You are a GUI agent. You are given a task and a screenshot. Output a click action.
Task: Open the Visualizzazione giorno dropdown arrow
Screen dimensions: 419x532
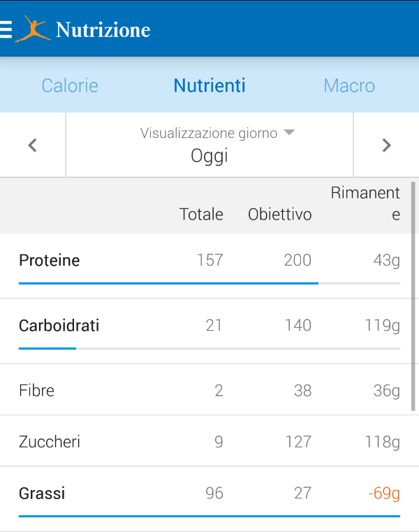(290, 133)
